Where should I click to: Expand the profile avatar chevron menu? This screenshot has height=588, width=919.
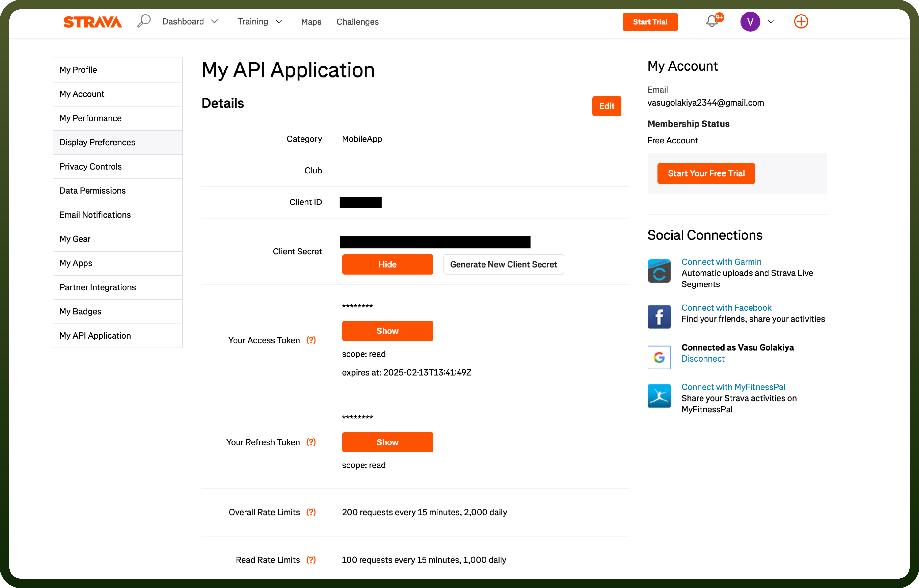(x=771, y=22)
